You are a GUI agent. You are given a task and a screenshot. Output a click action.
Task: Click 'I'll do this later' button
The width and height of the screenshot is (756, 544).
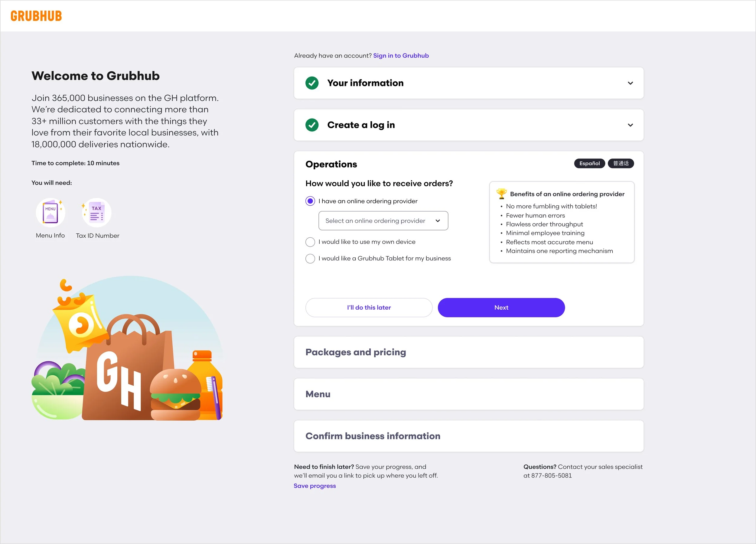pos(369,307)
